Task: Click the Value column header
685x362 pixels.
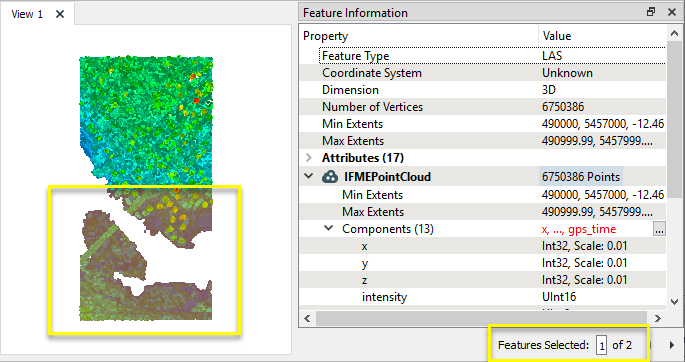Action: coord(603,36)
